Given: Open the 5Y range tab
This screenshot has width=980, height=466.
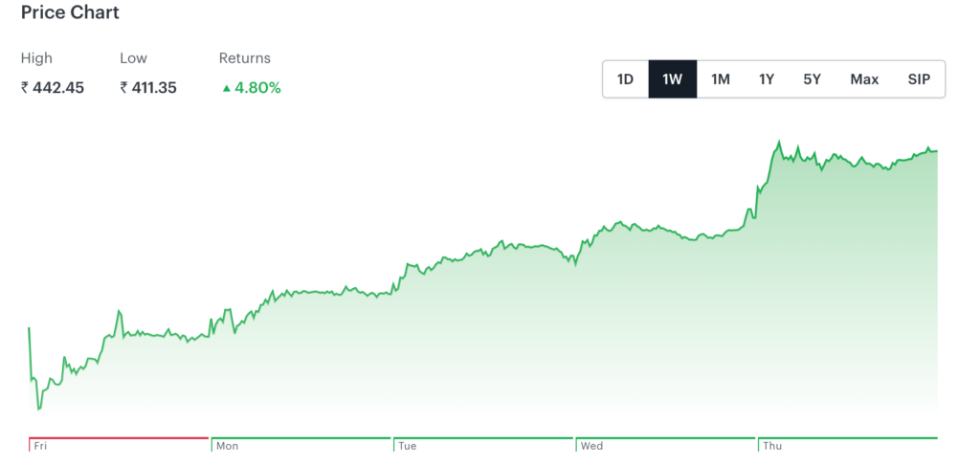Looking at the screenshot, I should tap(812, 79).
